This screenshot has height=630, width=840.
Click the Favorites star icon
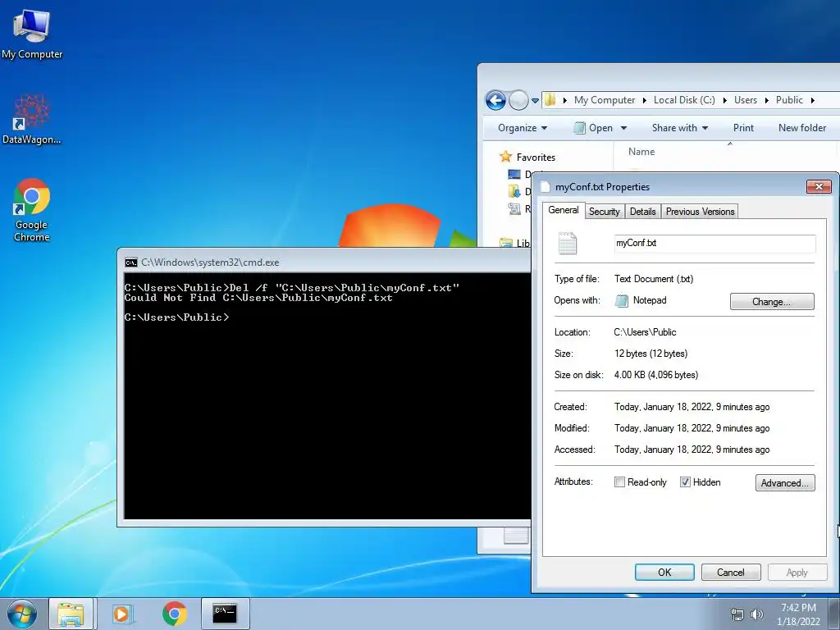(x=505, y=157)
